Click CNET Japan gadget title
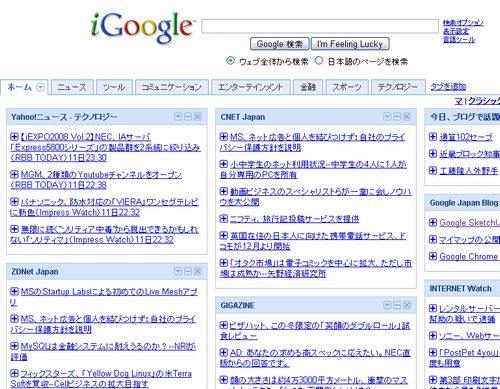This screenshot has height=389, width=500. point(243,117)
